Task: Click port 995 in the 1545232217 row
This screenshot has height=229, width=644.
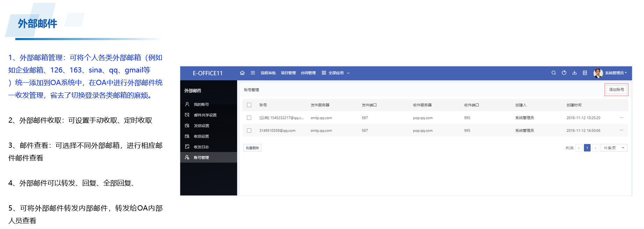Action: pos(467,118)
